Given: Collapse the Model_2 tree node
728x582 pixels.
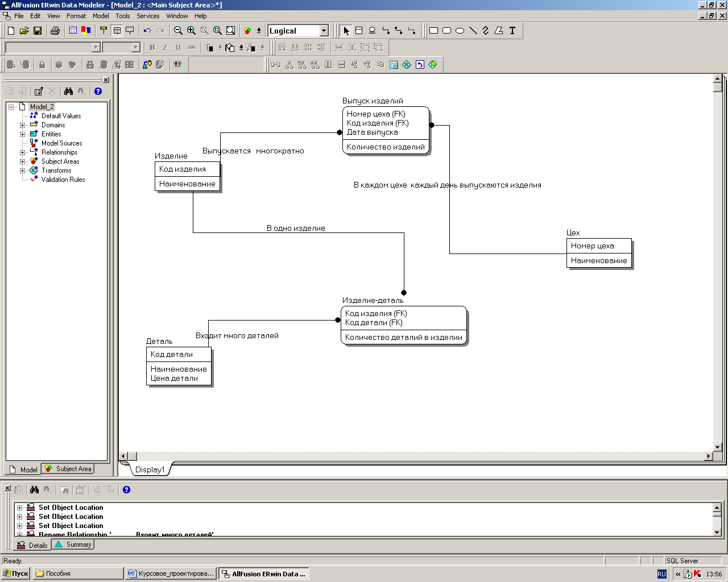Looking at the screenshot, I should [x=11, y=107].
